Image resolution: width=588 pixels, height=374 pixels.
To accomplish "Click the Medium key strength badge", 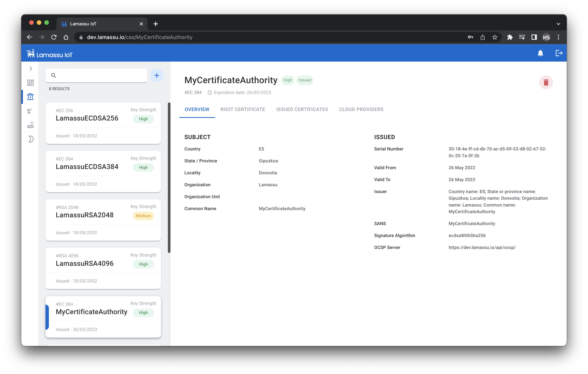I will (143, 216).
